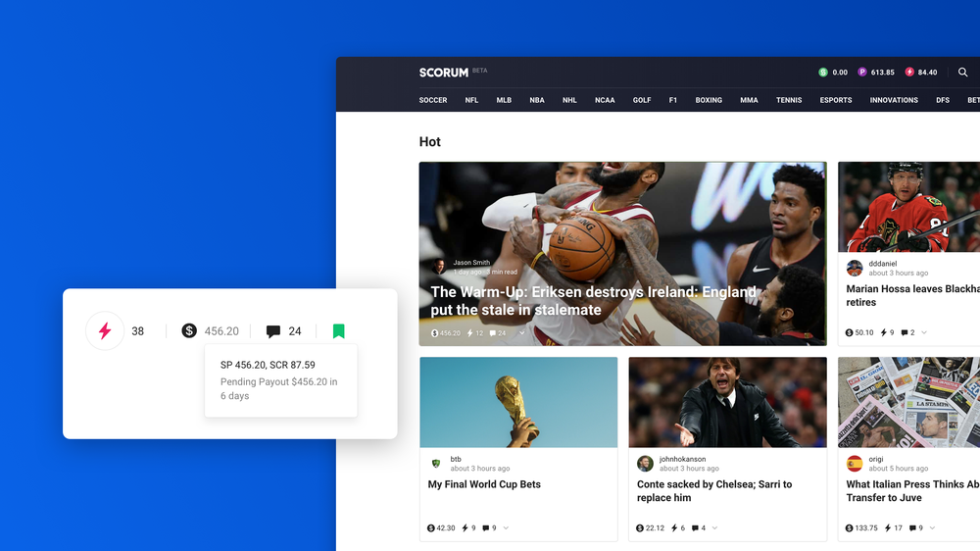Select the INNOVATIONS nav item
The image size is (980, 551).
point(894,100)
